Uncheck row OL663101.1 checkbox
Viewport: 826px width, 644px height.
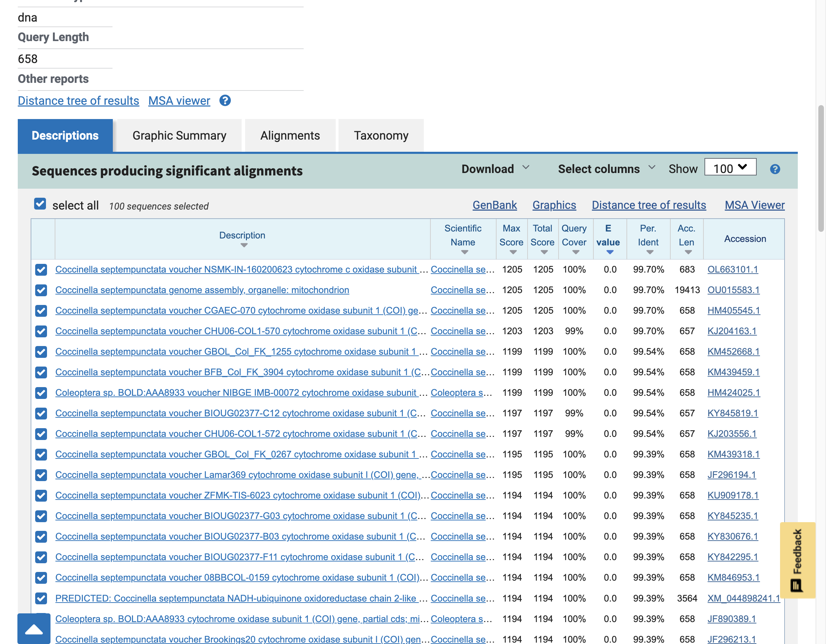point(41,270)
